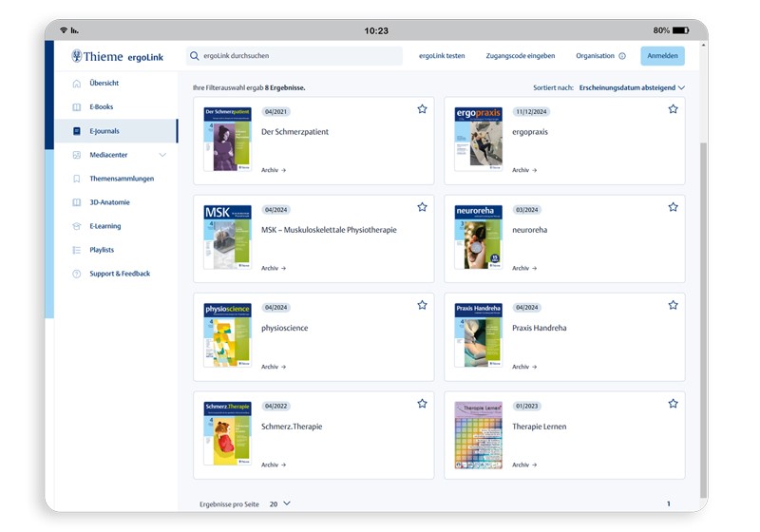The image size is (760, 532).
Task: Click the physioscience title text
Action: tap(284, 328)
